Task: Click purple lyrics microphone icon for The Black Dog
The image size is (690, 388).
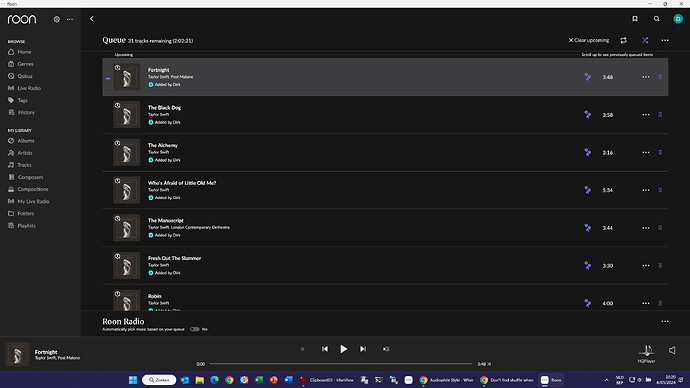Action: click(x=587, y=115)
